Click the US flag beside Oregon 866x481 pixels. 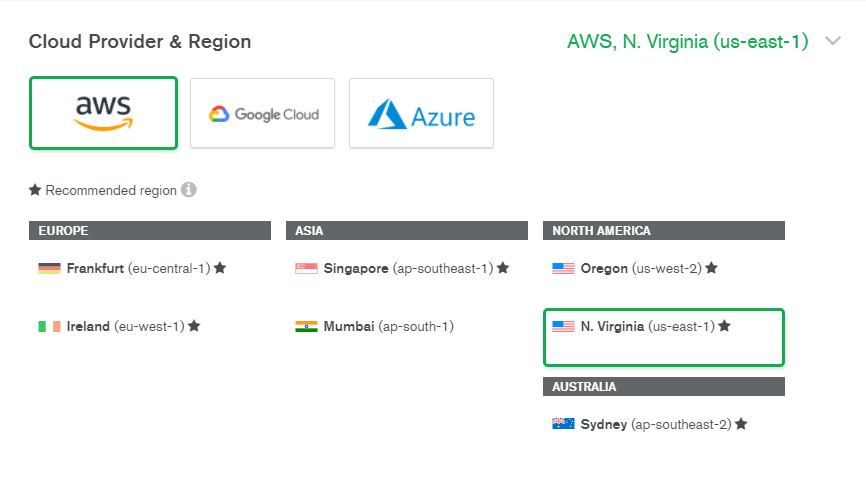click(x=564, y=268)
